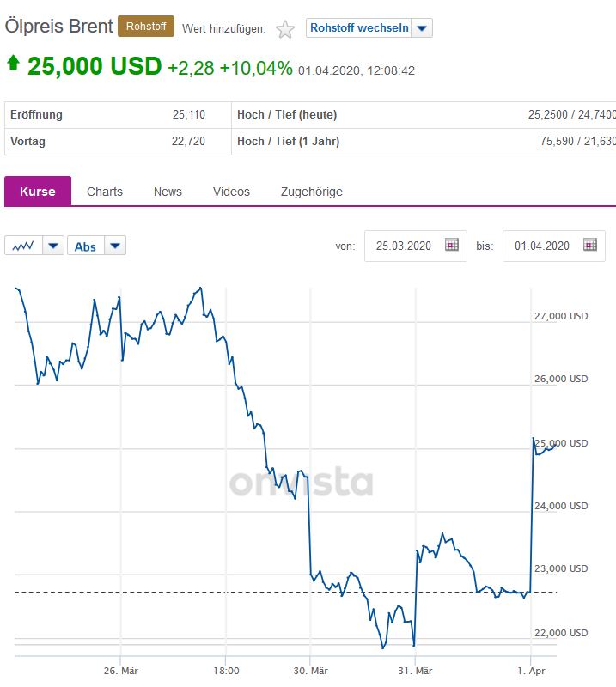
Task: Click the 'von' date field showing 25.03.2020
Action: pyautogui.click(x=404, y=246)
